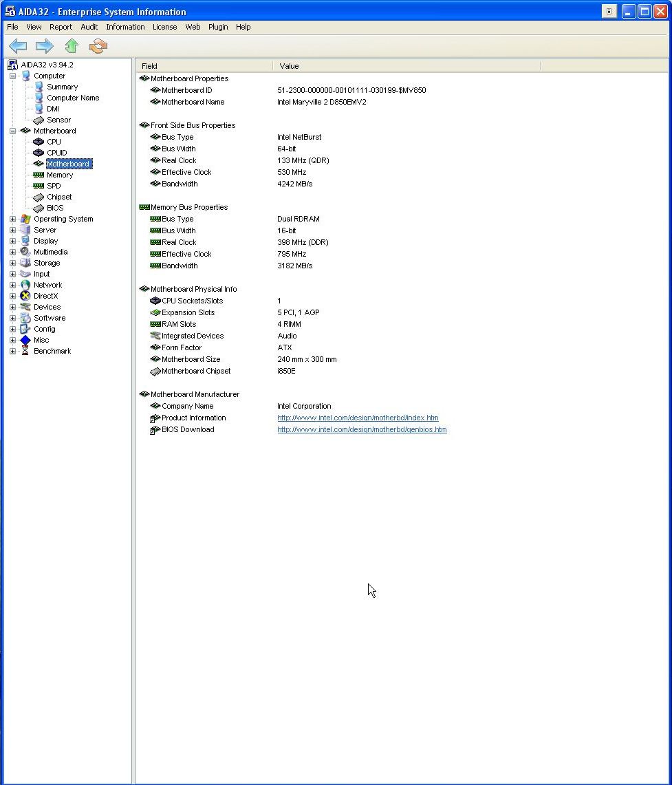Select Computer Name in the tree

coord(73,98)
